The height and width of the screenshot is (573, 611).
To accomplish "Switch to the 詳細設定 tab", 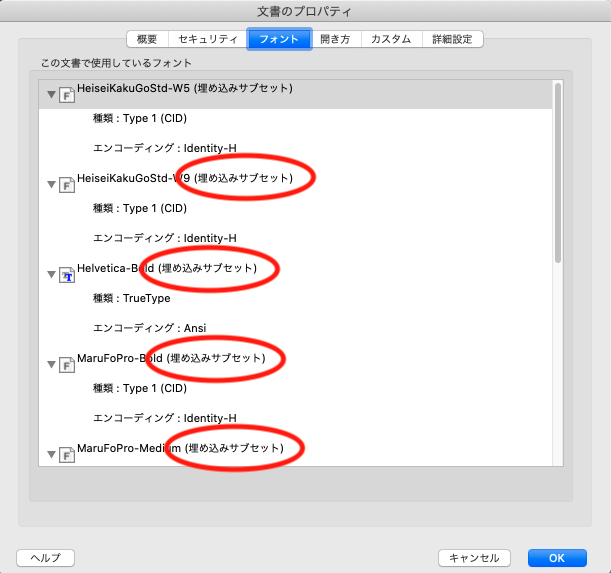I will click(452, 39).
